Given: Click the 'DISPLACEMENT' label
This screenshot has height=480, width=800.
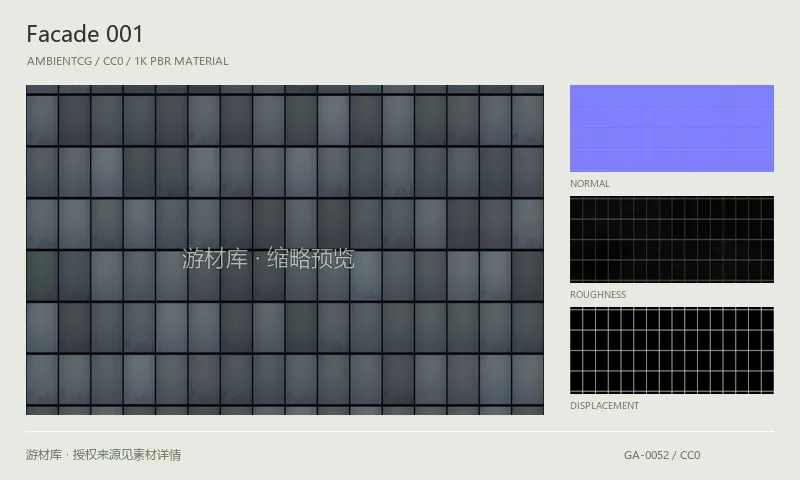Looking at the screenshot, I should (x=604, y=406).
